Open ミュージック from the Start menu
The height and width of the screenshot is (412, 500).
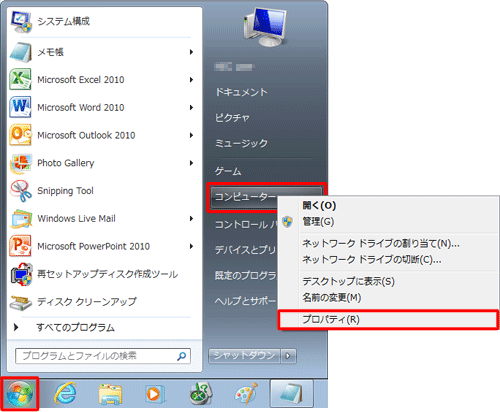[x=241, y=143]
